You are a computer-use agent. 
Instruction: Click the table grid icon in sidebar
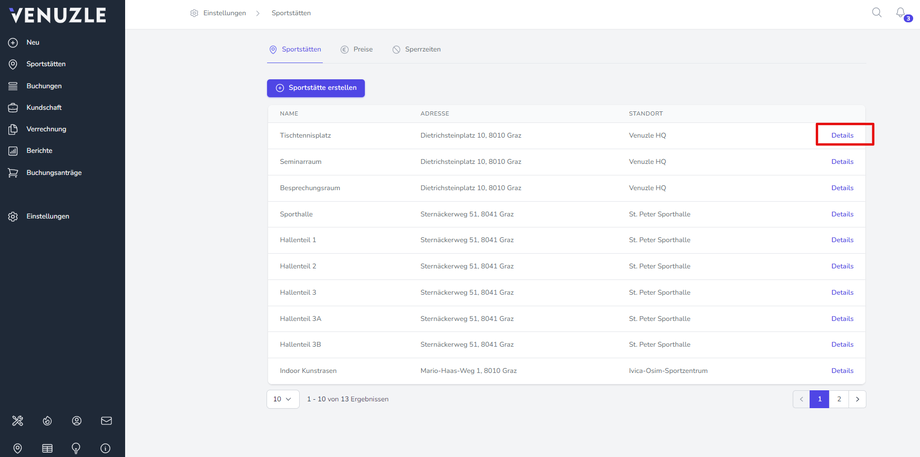[x=47, y=448]
